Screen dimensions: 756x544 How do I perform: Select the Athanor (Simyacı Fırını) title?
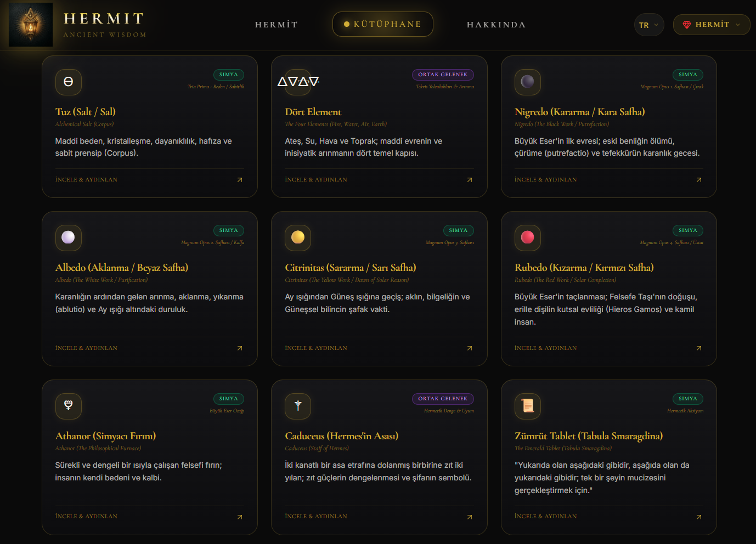coord(105,436)
